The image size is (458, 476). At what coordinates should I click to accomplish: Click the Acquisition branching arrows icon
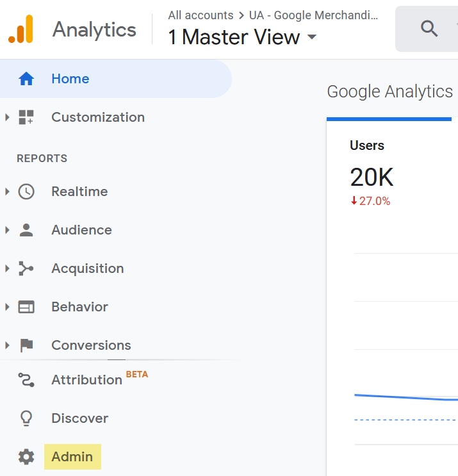[x=26, y=268]
